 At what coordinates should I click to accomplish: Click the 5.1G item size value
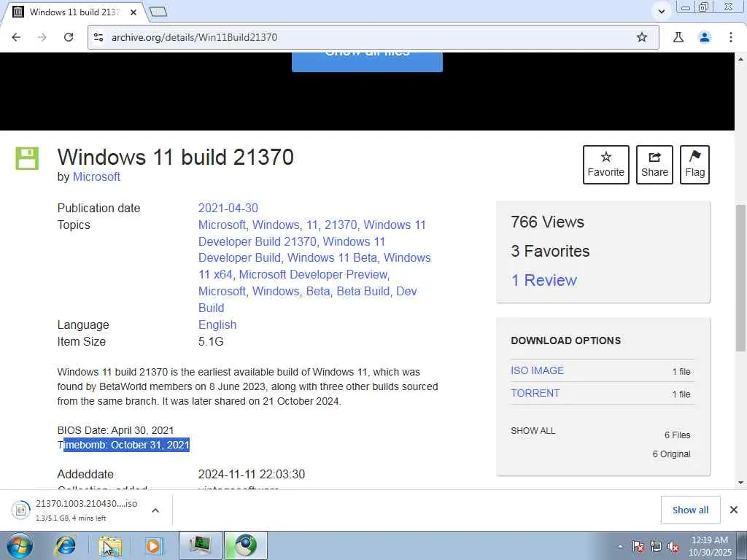[211, 341]
